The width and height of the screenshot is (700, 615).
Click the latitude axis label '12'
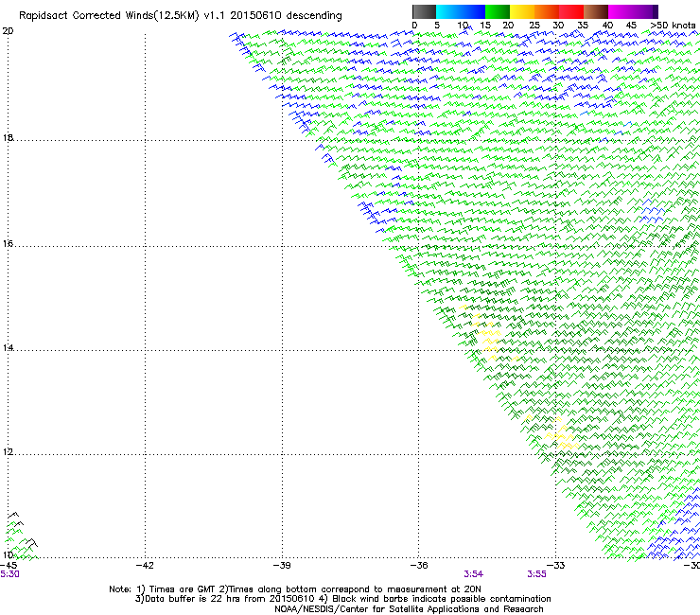[8, 451]
